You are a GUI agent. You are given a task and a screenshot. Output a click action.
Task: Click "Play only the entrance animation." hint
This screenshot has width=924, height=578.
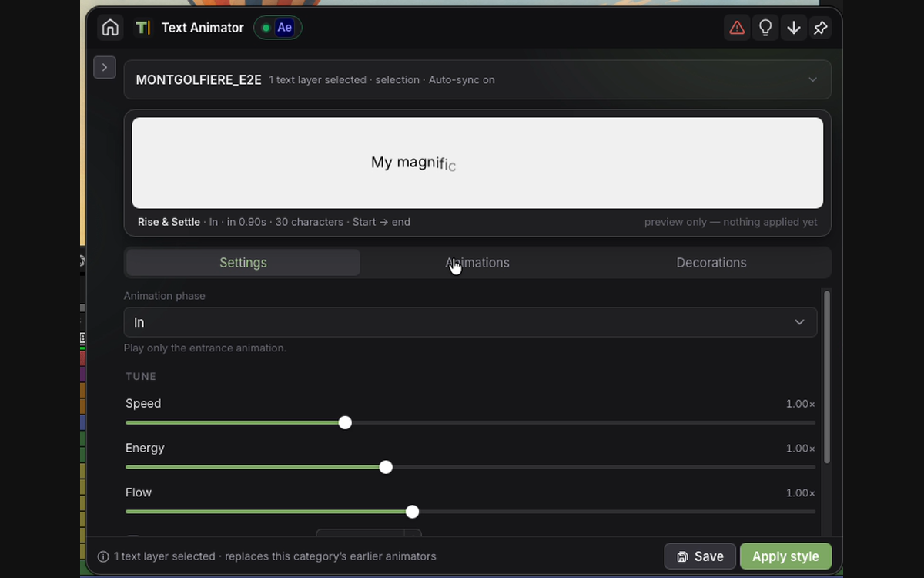tap(205, 348)
